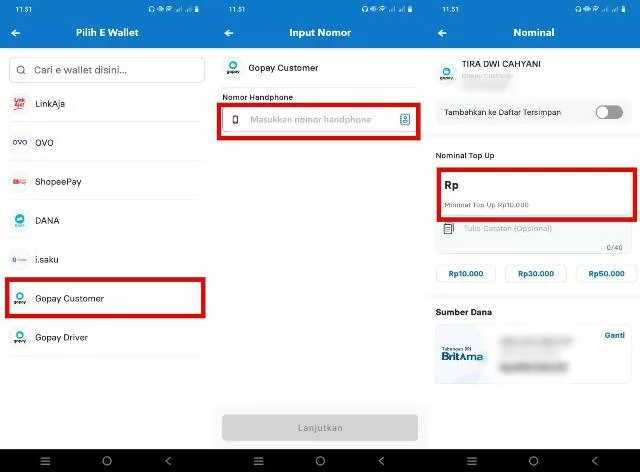Select ShopeePay wallet option
Screen dimensions: 640x472
point(106,182)
